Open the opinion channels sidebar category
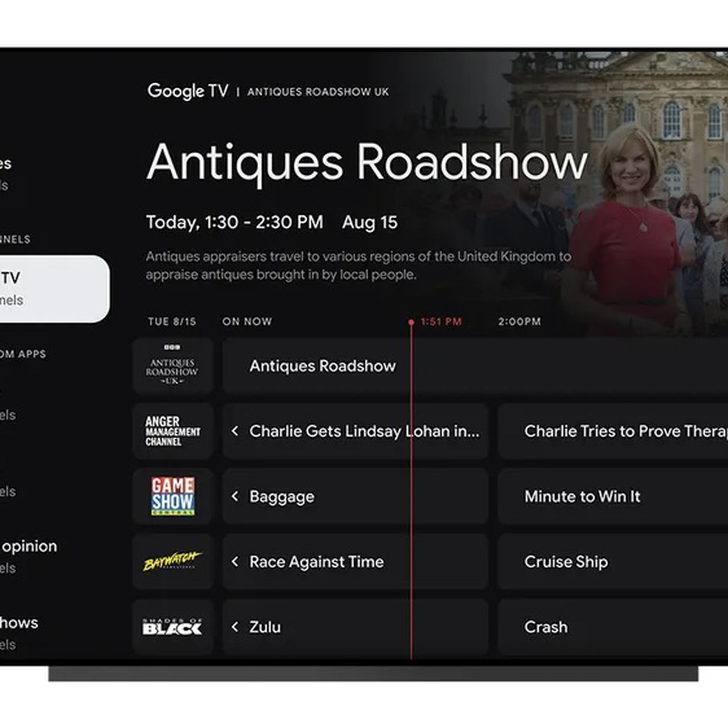The height and width of the screenshot is (728, 728). (29, 556)
